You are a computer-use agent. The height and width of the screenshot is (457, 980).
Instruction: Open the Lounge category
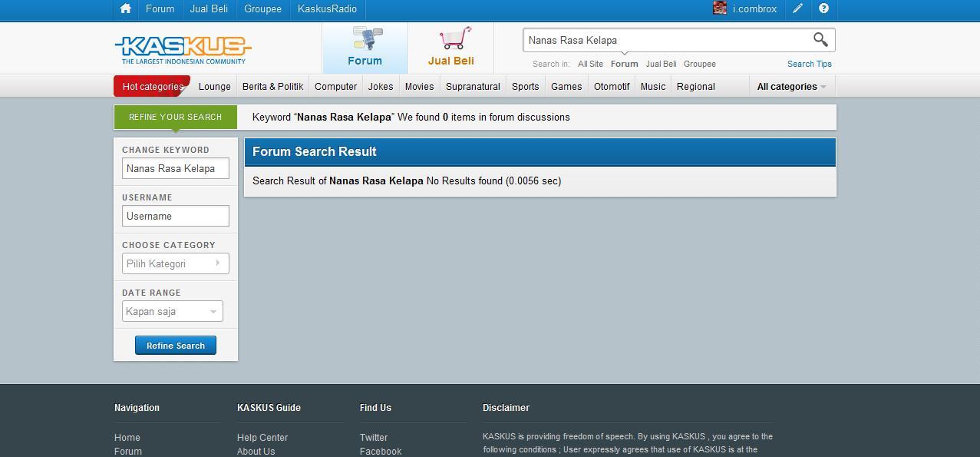click(x=214, y=86)
